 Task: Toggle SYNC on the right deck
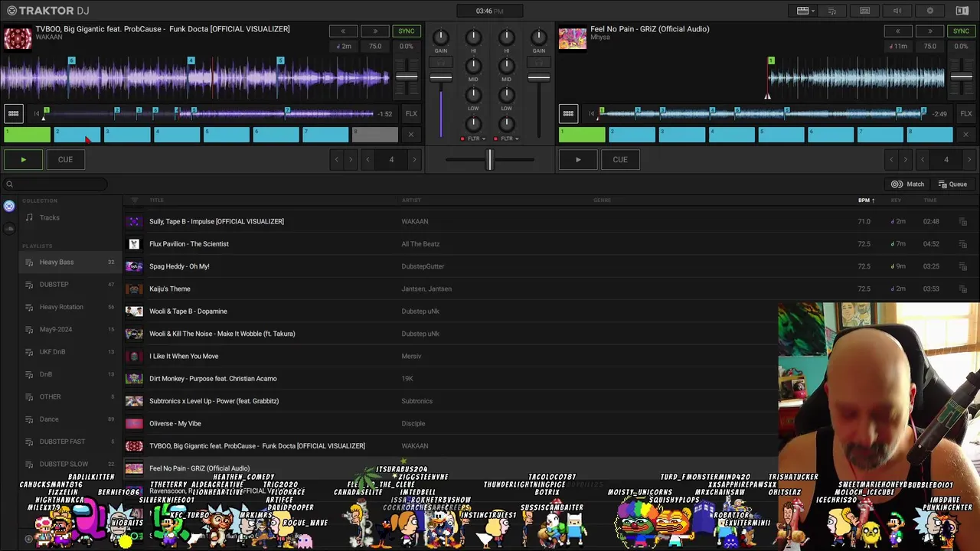(961, 31)
